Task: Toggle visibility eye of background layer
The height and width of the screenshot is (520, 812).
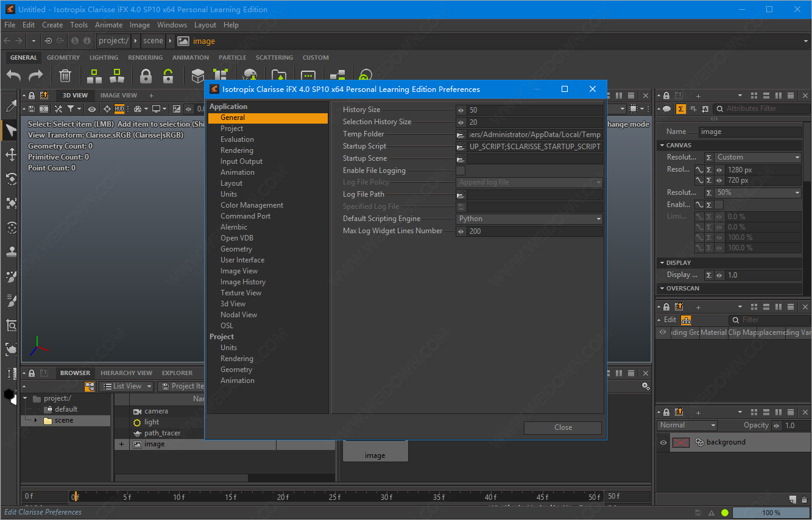Action: coord(663,443)
